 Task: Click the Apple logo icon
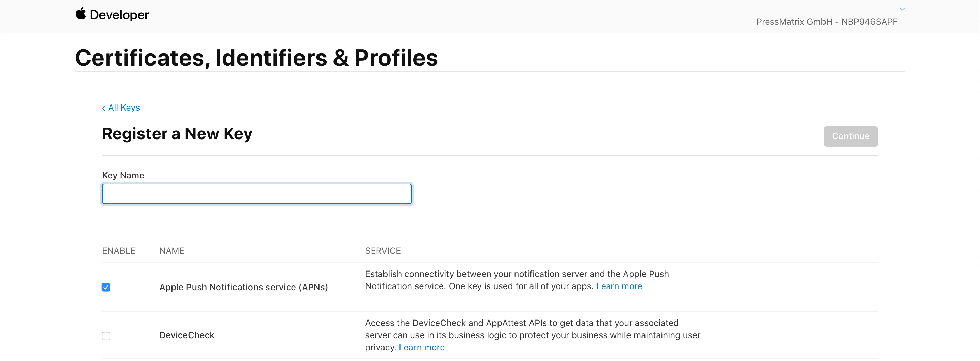pos(81,14)
